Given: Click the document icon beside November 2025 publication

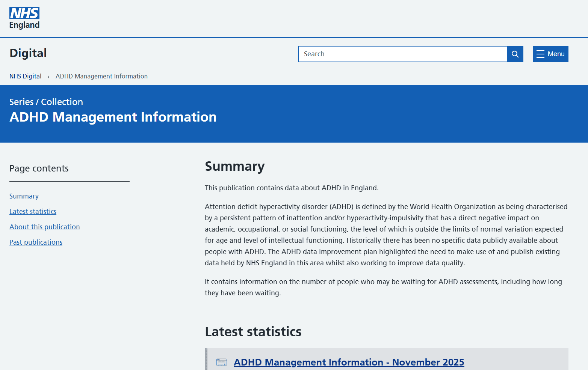Looking at the screenshot, I should [222, 362].
